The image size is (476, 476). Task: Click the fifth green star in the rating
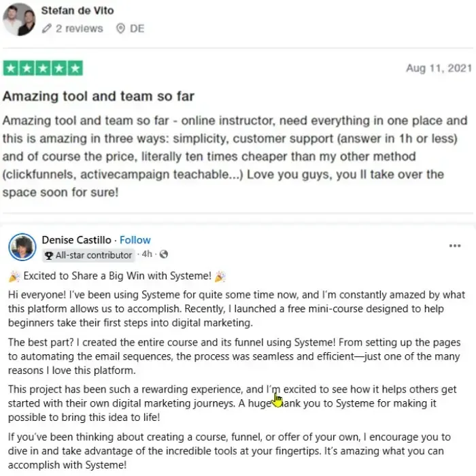pos(75,68)
